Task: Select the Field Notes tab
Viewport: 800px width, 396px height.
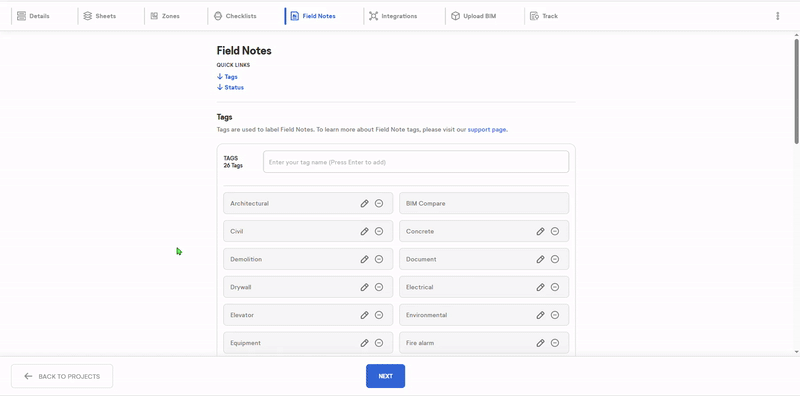Action: click(x=313, y=16)
